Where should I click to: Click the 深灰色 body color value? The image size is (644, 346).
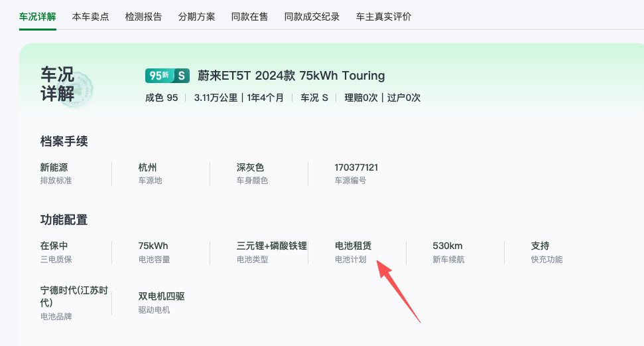(250, 167)
